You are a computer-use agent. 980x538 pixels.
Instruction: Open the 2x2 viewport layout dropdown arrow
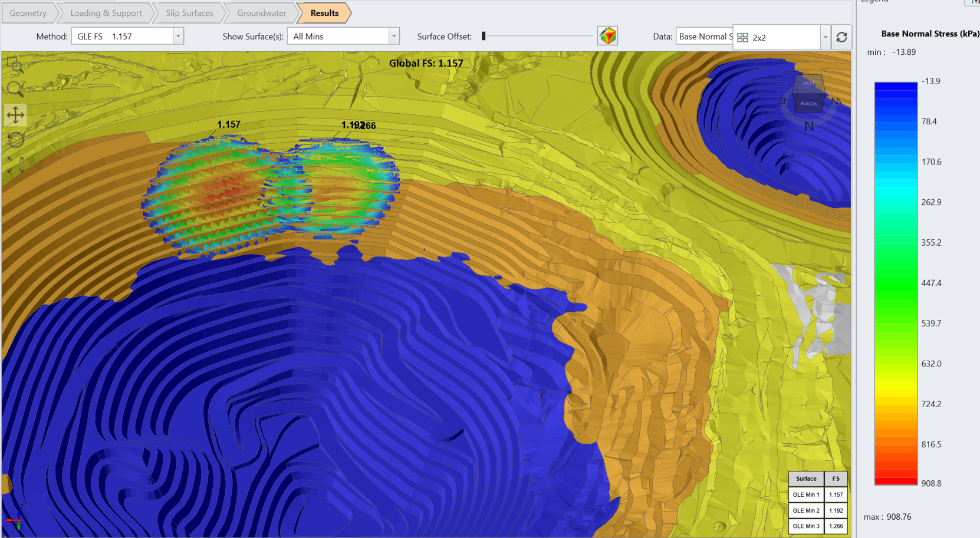(x=825, y=38)
